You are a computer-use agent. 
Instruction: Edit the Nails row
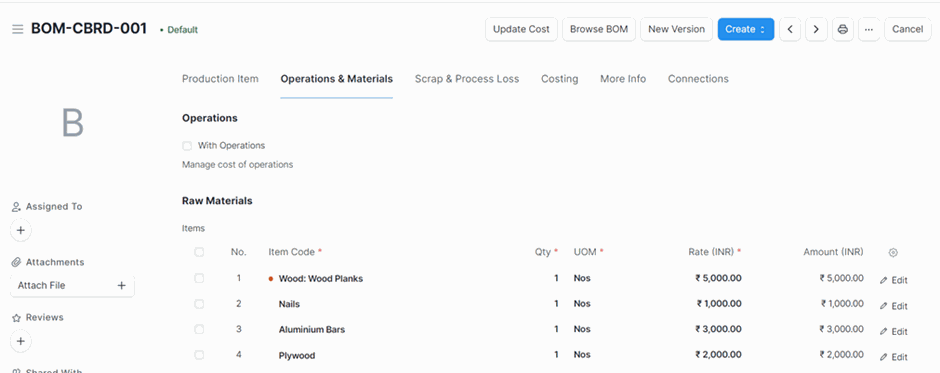pyautogui.click(x=893, y=306)
